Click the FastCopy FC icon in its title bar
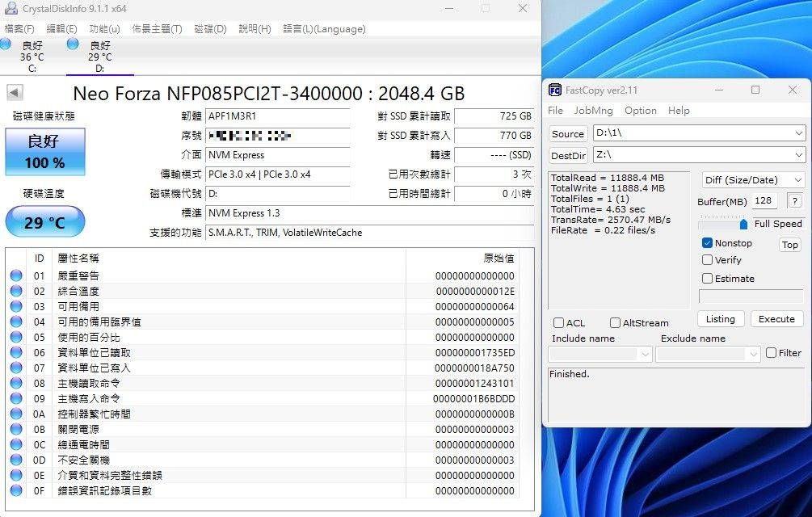 (553, 90)
